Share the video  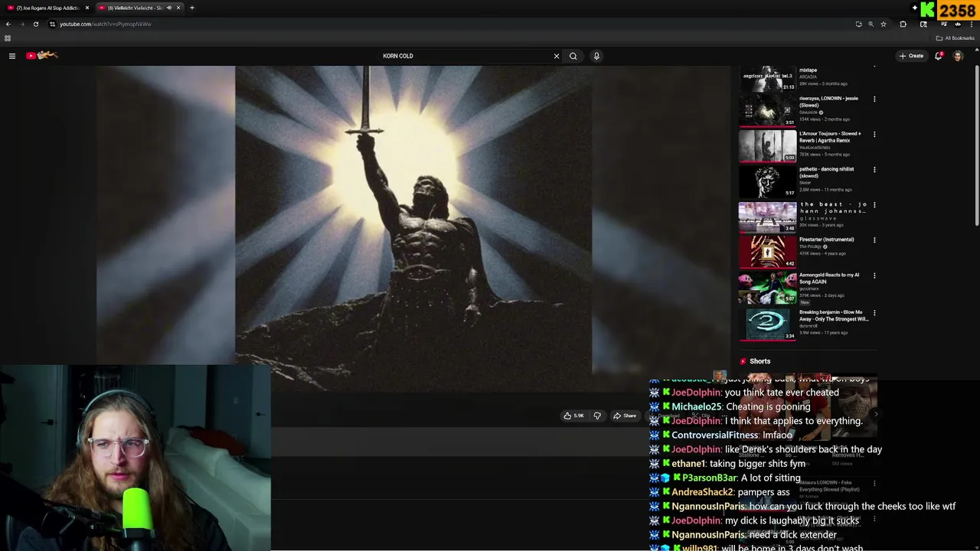coord(625,416)
